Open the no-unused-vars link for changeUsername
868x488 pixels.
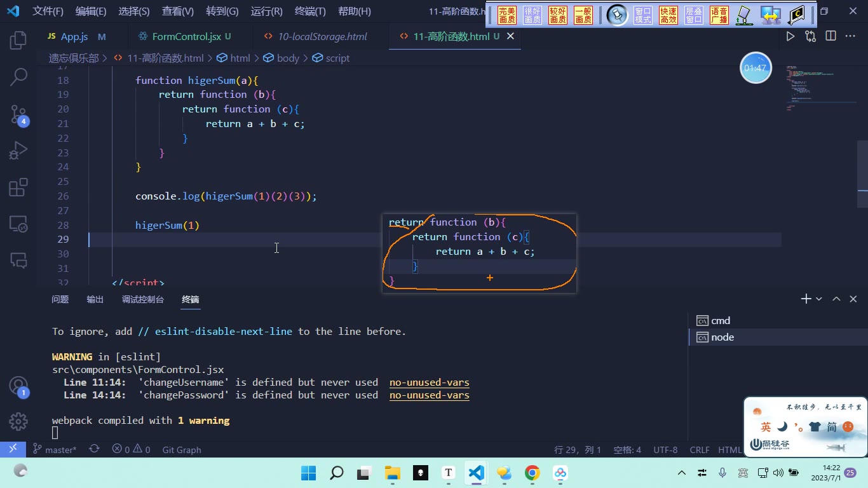click(x=430, y=383)
